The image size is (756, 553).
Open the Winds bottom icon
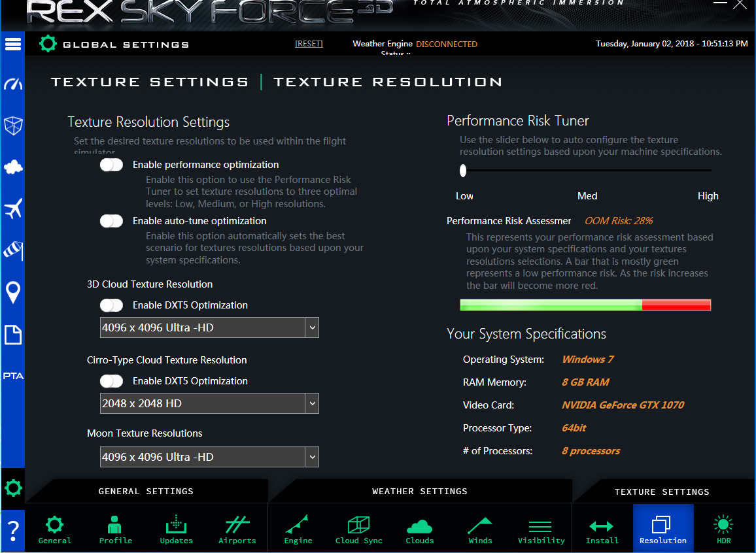480,530
